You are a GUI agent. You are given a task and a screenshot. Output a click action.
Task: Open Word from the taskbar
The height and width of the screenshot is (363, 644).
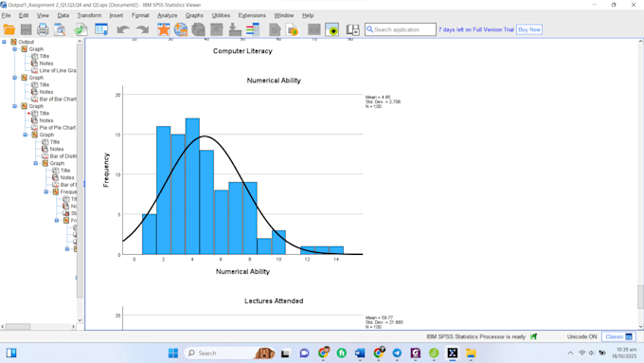click(x=360, y=354)
